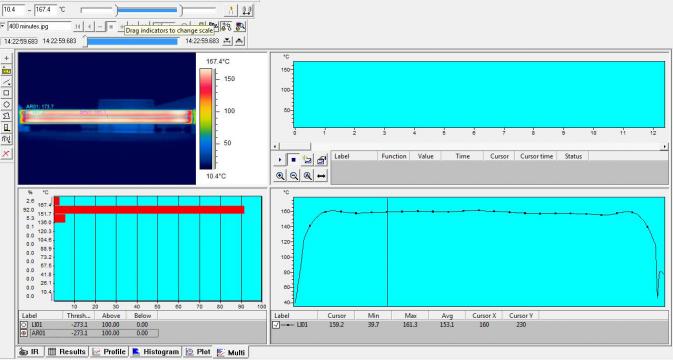Switch to the Histogram tab

coord(155,352)
